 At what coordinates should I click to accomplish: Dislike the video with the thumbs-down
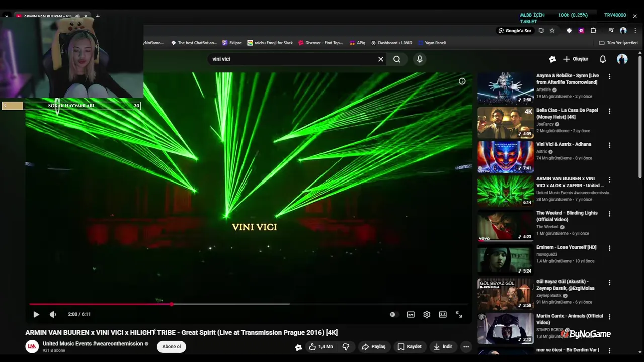click(x=346, y=347)
